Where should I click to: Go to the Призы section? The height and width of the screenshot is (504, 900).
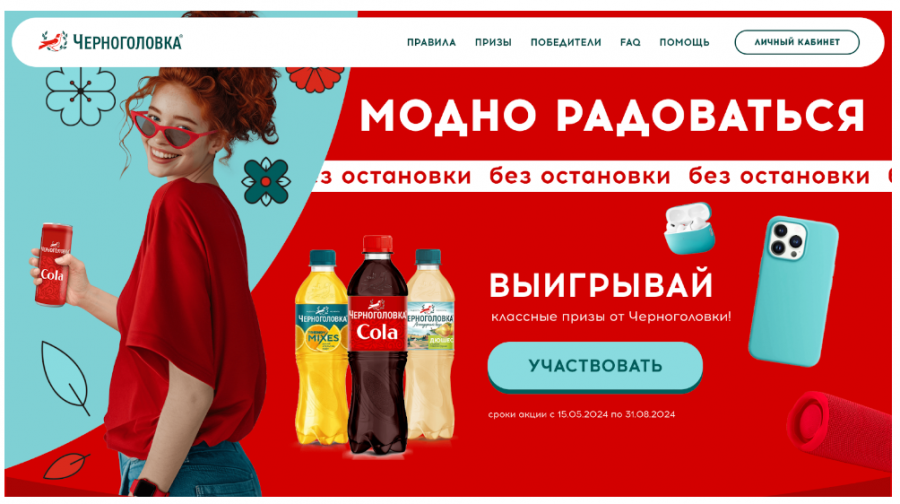[493, 42]
